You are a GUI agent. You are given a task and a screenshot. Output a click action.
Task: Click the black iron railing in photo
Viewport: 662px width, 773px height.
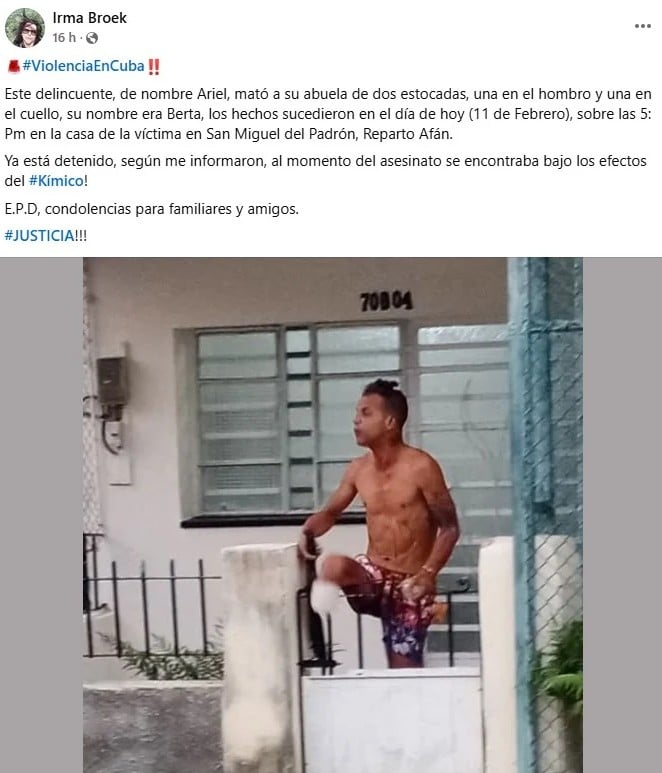click(151, 606)
